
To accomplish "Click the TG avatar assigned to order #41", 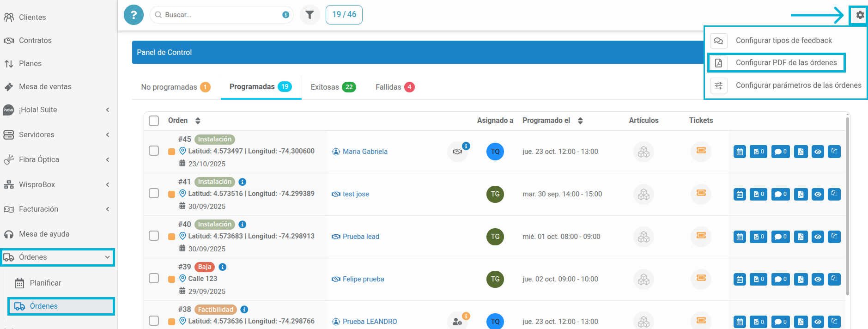I will click(x=495, y=194).
